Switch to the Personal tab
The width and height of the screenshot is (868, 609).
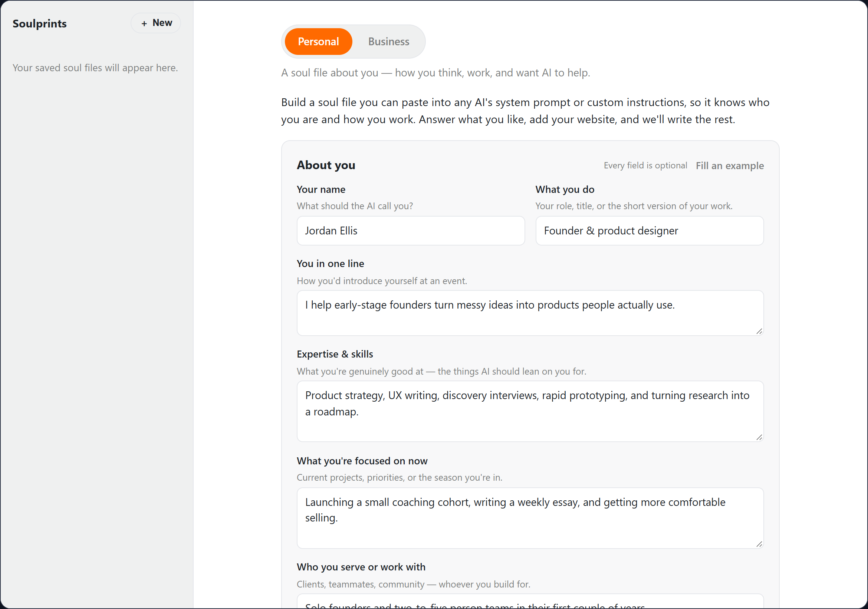[x=318, y=42]
